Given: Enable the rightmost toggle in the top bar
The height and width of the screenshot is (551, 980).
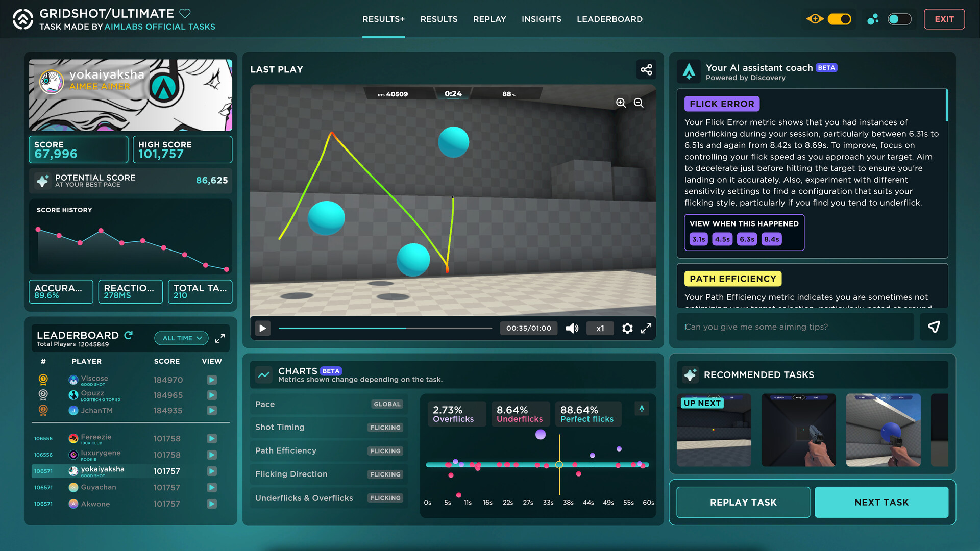Looking at the screenshot, I should [900, 19].
